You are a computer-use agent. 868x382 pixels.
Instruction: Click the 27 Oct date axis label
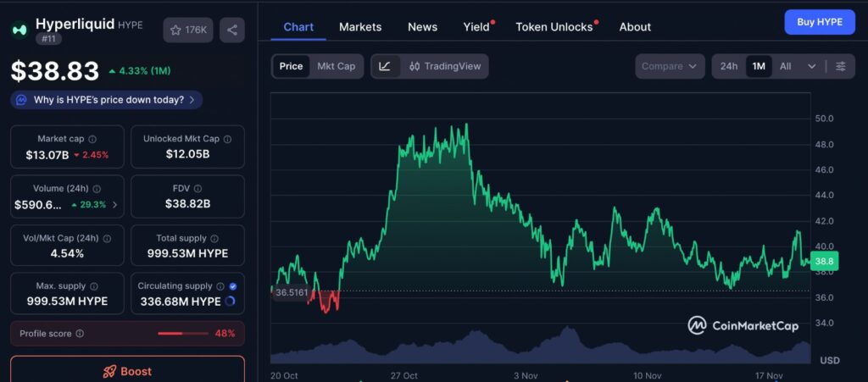[x=403, y=375]
